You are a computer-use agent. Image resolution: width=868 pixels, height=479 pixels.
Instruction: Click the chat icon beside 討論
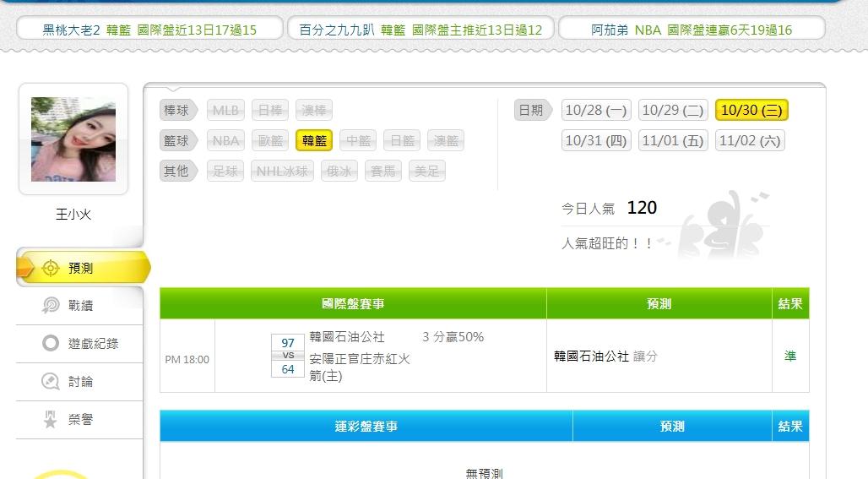[51, 382]
